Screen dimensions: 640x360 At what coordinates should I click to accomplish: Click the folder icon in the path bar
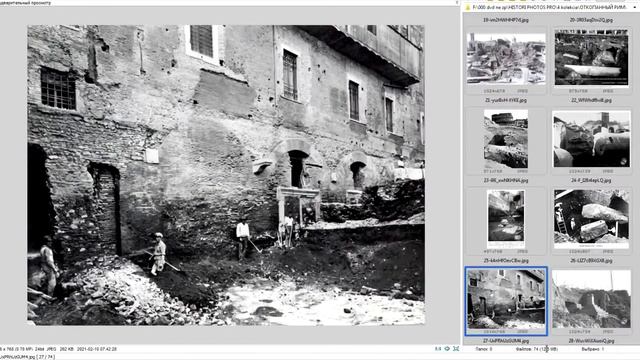pyautogui.click(x=468, y=7)
